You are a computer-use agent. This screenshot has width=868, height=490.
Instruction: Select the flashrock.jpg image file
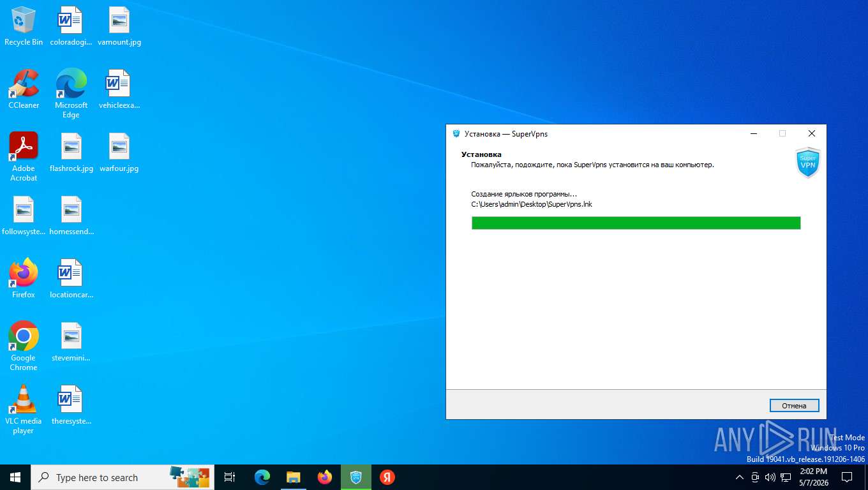pyautogui.click(x=71, y=152)
